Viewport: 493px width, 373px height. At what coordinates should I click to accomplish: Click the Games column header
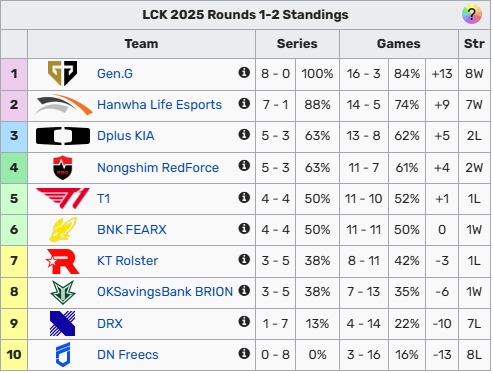click(399, 44)
